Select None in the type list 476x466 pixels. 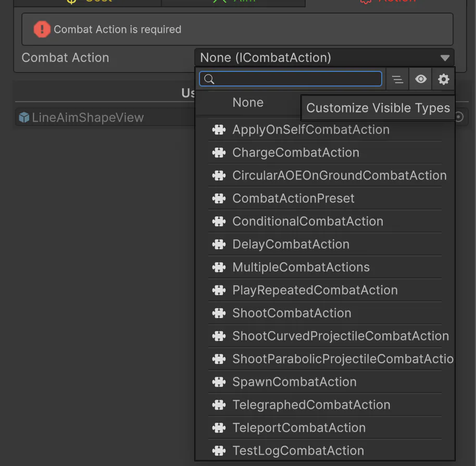pyautogui.click(x=248, y=103)
